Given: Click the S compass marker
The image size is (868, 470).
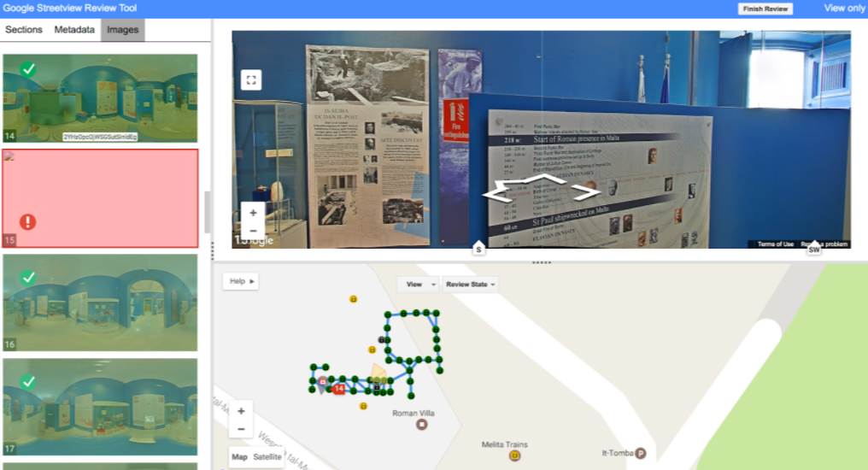Looking at the screenshot, I should coord(478,250).
